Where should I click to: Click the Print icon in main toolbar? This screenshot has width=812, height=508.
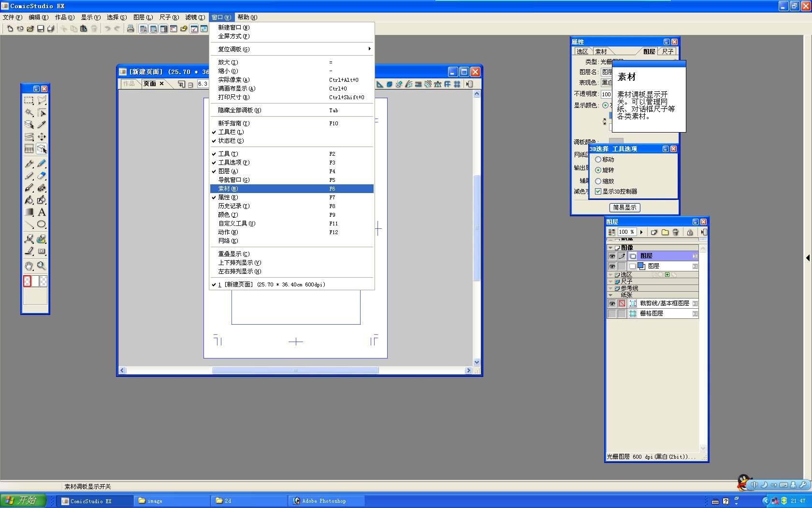click(130, 29)
